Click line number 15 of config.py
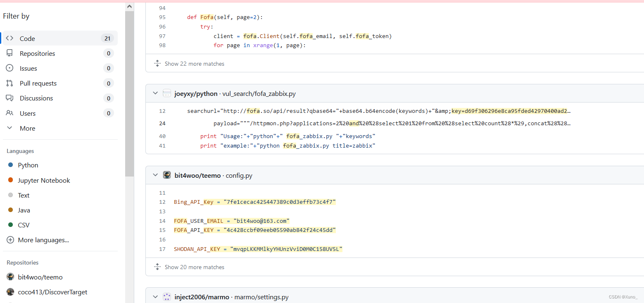Screen dimensions: 644x303 (x=162, y=230)
